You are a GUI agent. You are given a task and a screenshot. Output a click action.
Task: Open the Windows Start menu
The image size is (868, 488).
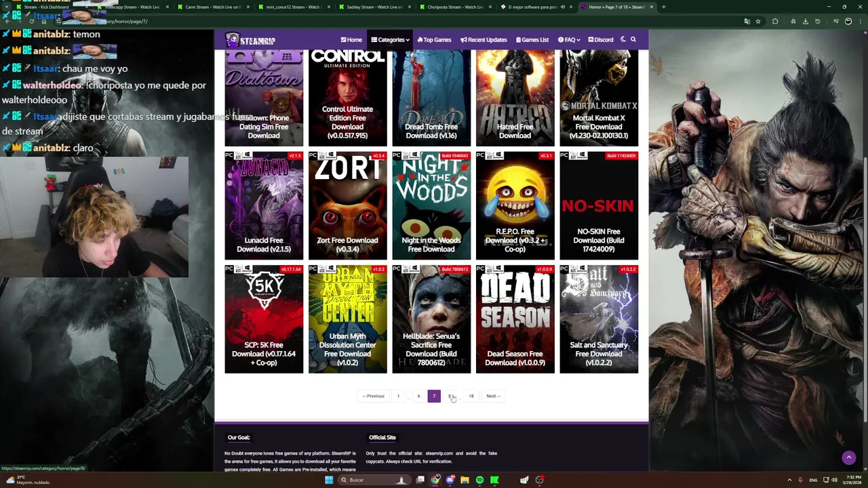click(x=329, y=480)
